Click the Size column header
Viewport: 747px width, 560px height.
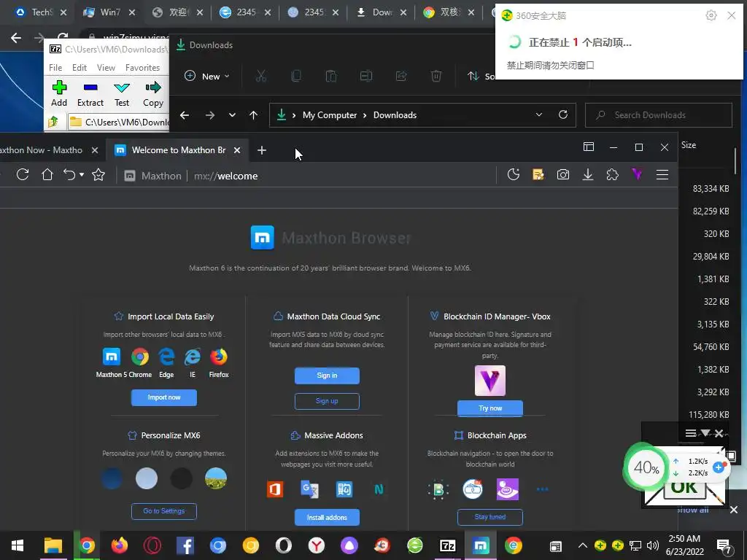689,145
